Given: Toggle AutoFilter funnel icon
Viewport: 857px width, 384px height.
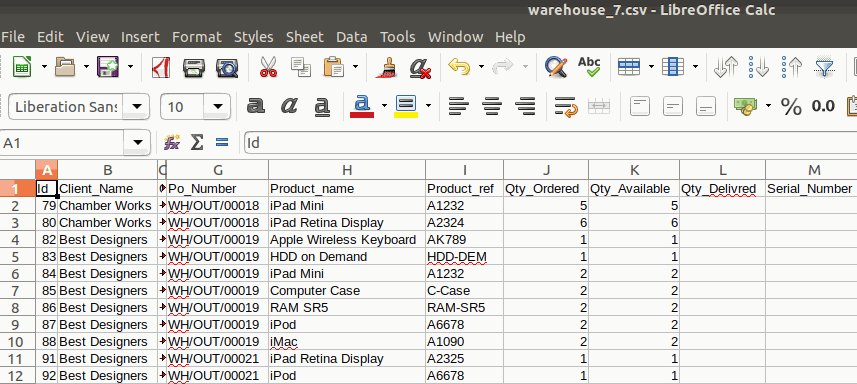Looking at the screenshot, I should click(825, 68).
